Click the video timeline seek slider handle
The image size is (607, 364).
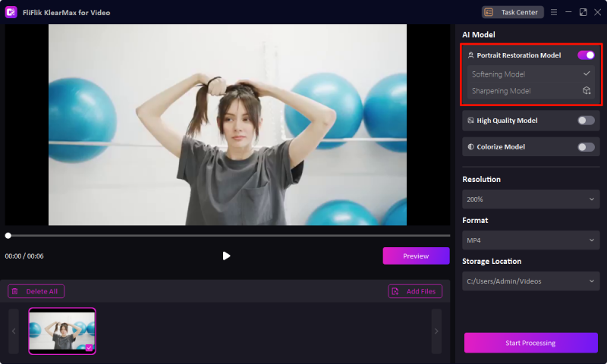[x=8, y=236]
